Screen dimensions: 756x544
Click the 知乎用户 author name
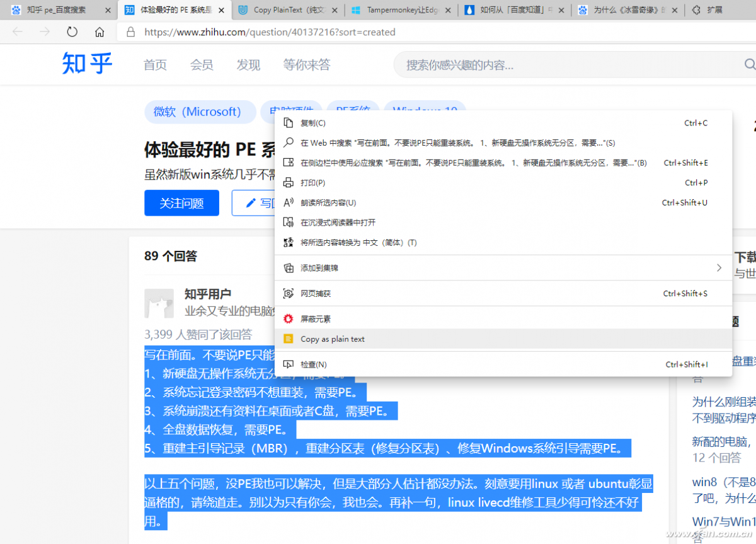pyautogui.click(x=207, y=294)
